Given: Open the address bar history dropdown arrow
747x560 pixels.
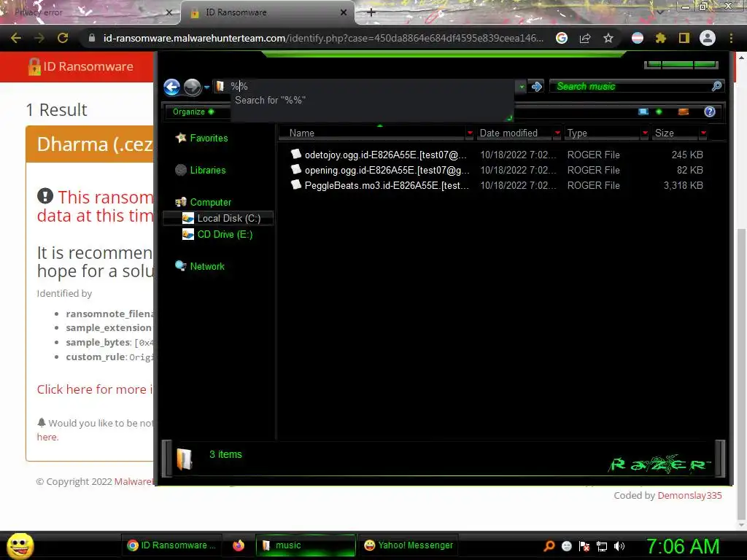Looking at the screenshot, I should click(522, 87).
